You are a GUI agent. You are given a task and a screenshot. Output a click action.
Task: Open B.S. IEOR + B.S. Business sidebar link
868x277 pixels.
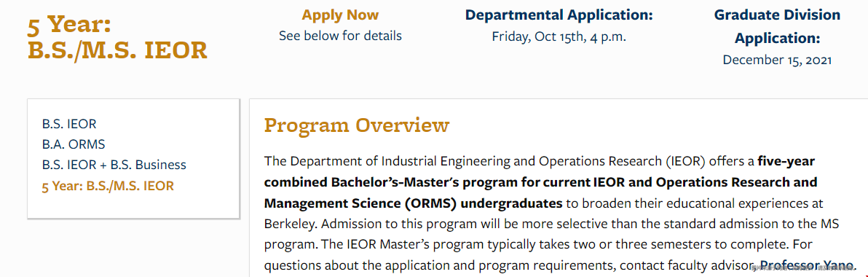[x=114, y=165]
